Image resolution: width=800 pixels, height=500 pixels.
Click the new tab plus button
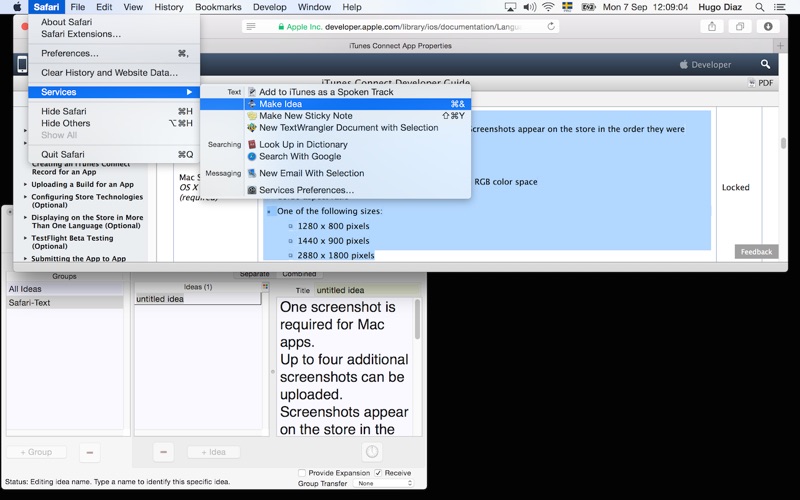tap(780, 45)
